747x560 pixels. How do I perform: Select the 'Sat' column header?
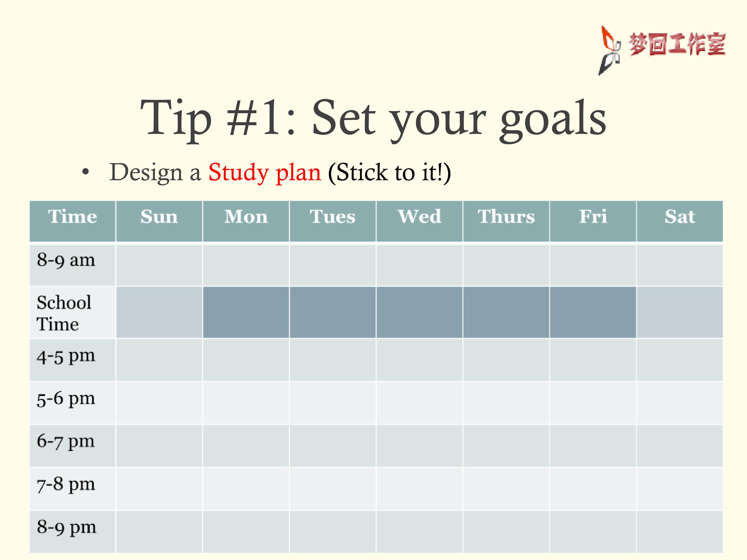point(680,221)
